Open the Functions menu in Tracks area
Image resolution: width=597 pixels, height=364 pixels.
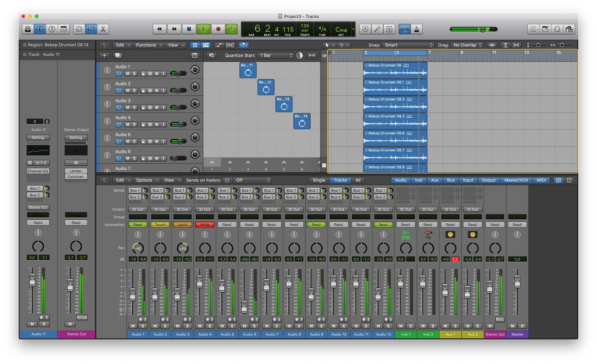[149, 45]
